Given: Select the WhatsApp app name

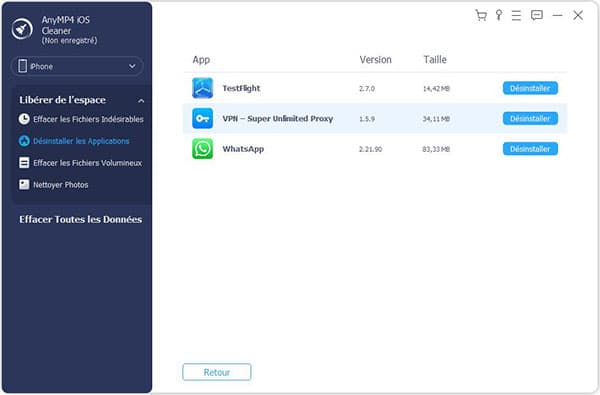Looking at the screenshot, I should (x=243, y=149).
